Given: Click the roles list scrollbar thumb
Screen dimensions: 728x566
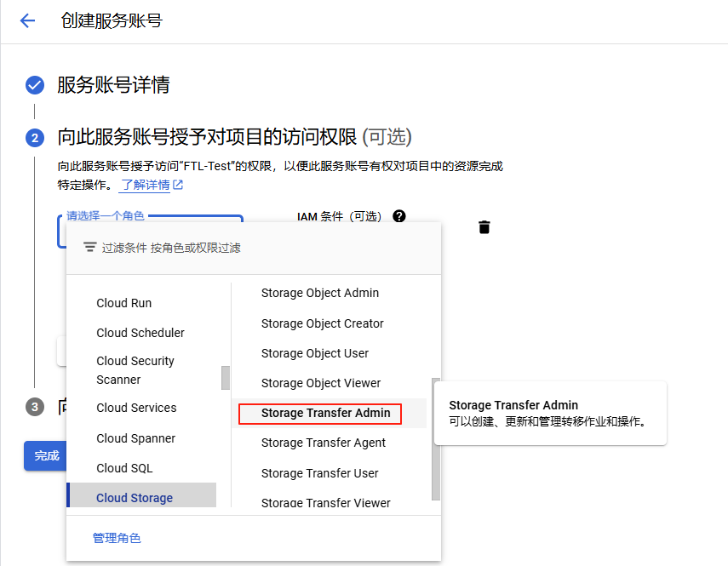Looking at the screenshot, I should 435,439.
